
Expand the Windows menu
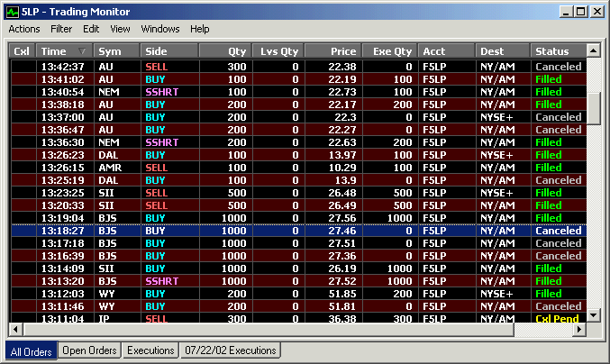pyautogui.click(x=160, y=29)
